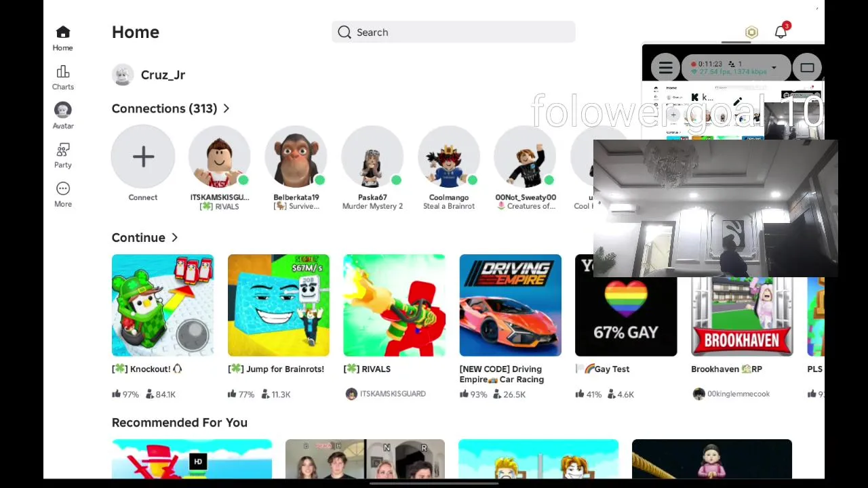Open first recommended game with HD badge
The image size is (868, 488).
point(192,459)
